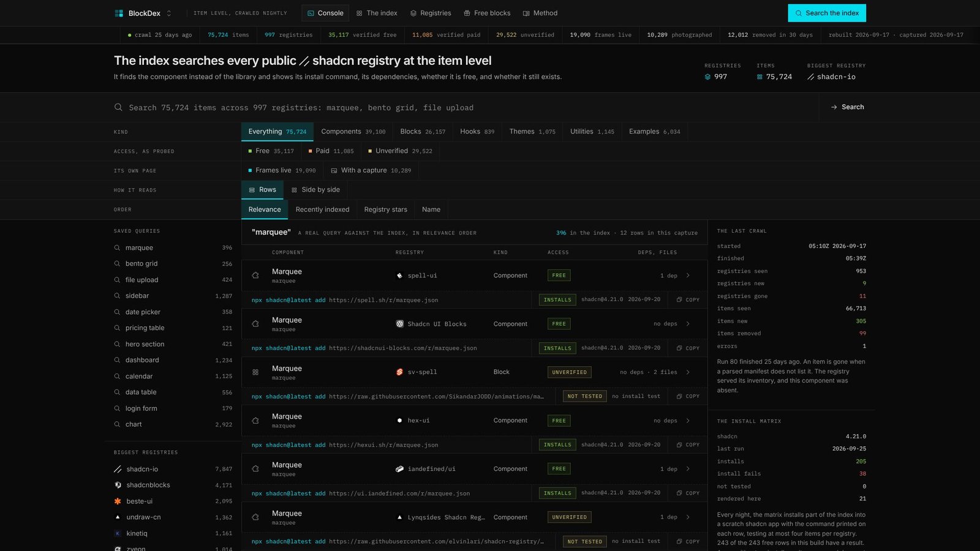The width and height of the screenshot is (980, 551).
Task: Open shadcn-io in biggest registries list
Action: tap(173, 469)
